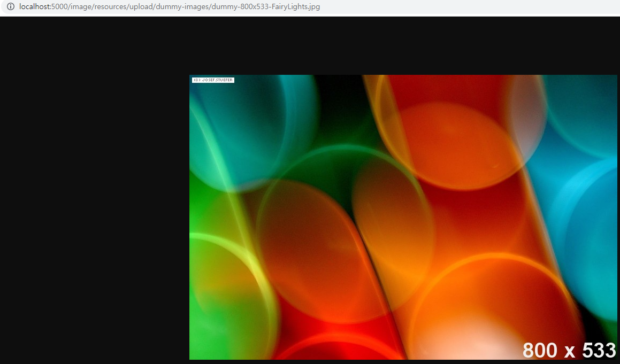Open the site information icon in address bar
620x364 pixels.
11,7
